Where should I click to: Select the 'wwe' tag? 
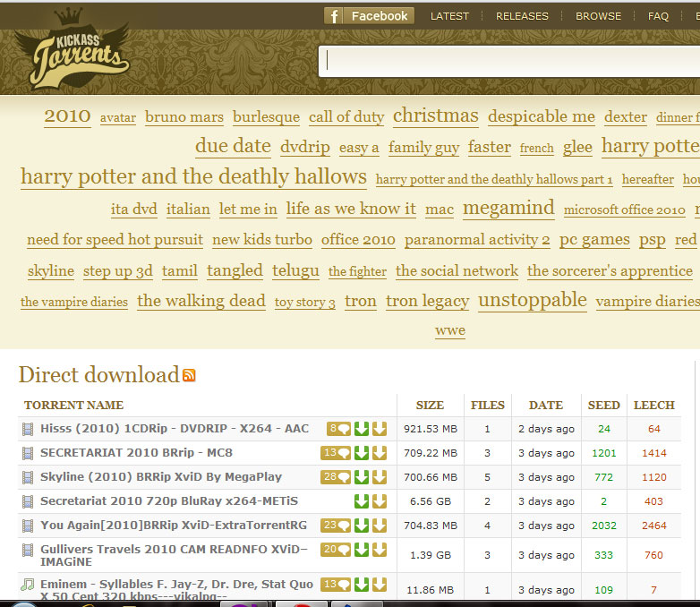(x=450, y=330)
